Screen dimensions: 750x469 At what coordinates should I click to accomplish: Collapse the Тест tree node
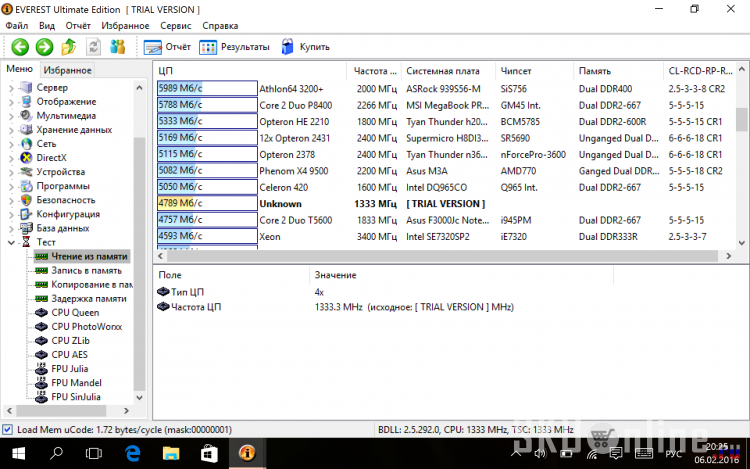[11, 242]
